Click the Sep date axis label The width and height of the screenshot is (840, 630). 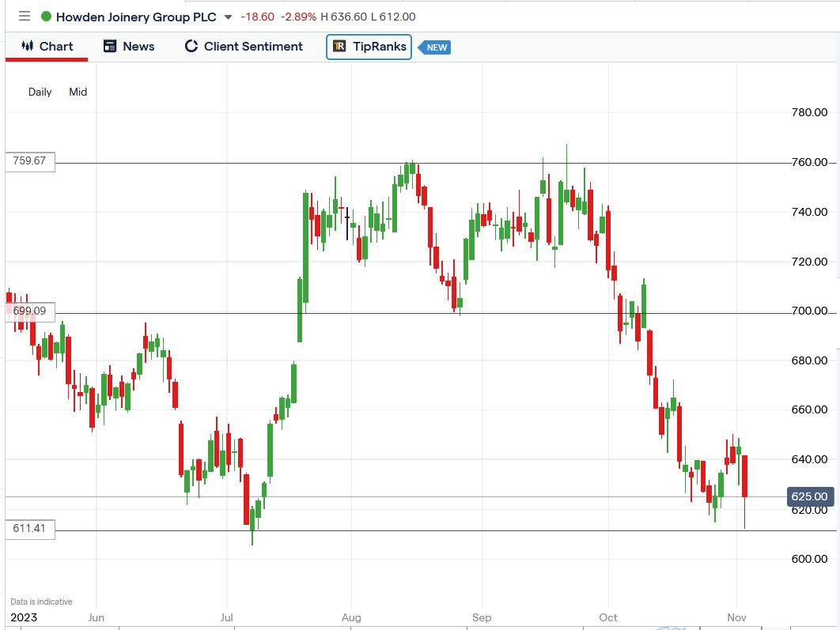point(482,617)
